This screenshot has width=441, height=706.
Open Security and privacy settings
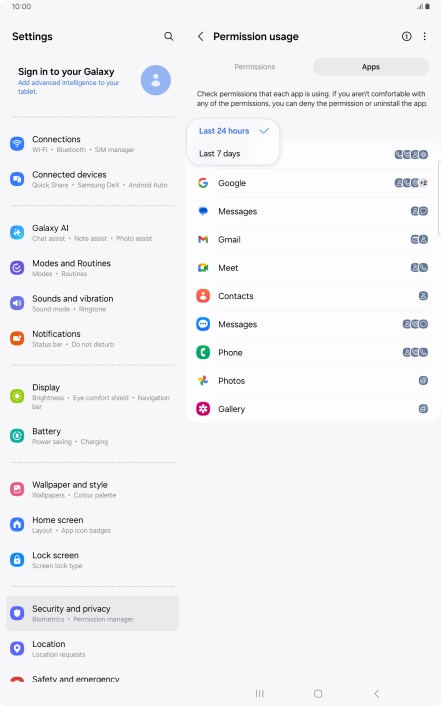pos(92,613)
